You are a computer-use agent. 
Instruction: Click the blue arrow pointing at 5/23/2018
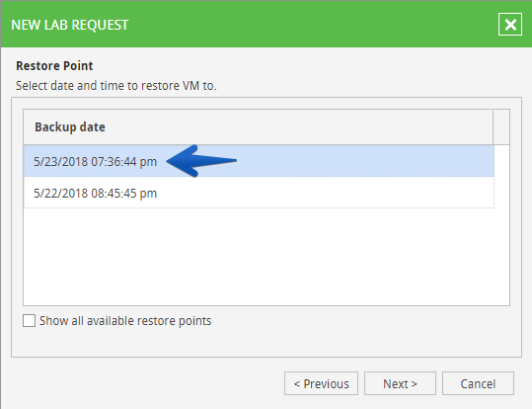(201, 161)
